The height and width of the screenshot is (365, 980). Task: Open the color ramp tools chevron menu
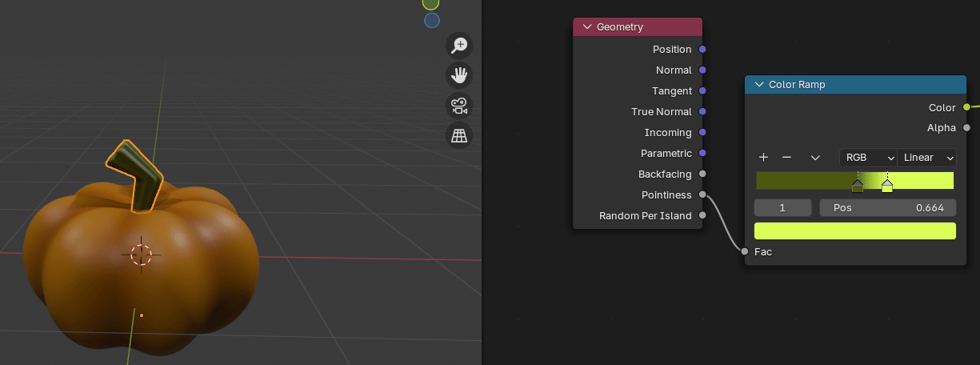[x=815, y=158]
